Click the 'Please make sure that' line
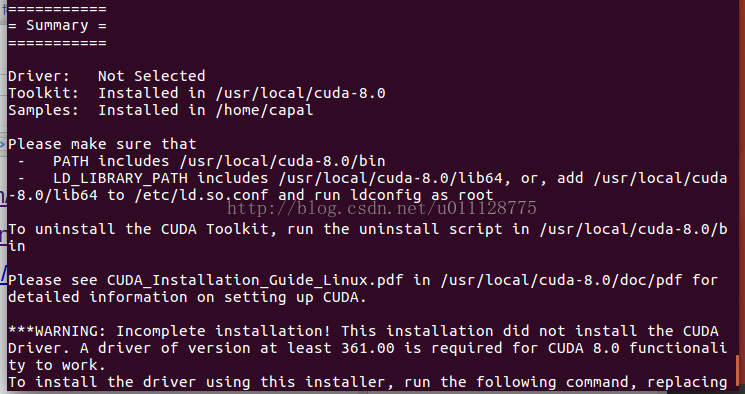Viewport: 745px width, 394px height. pos(102,144)
